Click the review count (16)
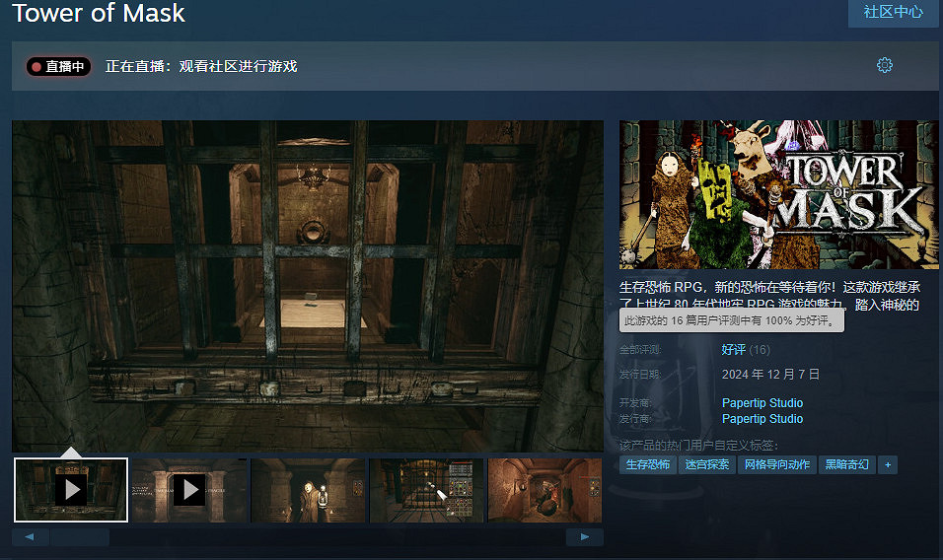 760,350
